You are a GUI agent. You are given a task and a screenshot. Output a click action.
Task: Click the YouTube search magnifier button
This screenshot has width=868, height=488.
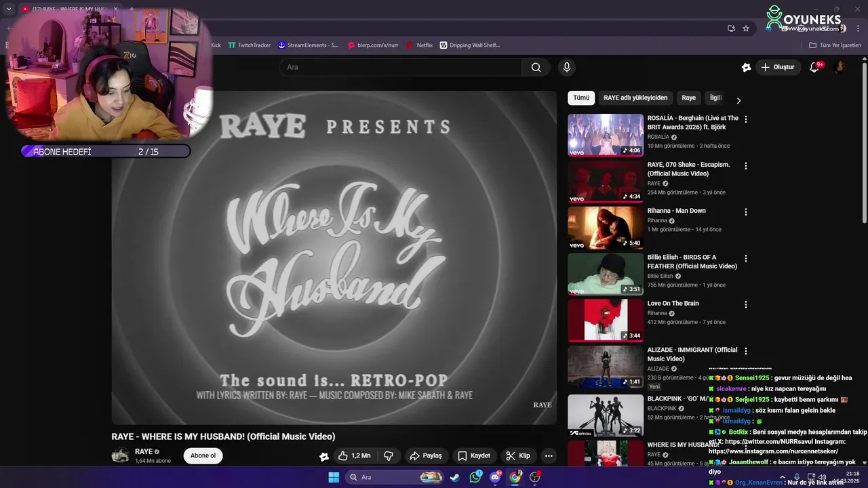536,67
